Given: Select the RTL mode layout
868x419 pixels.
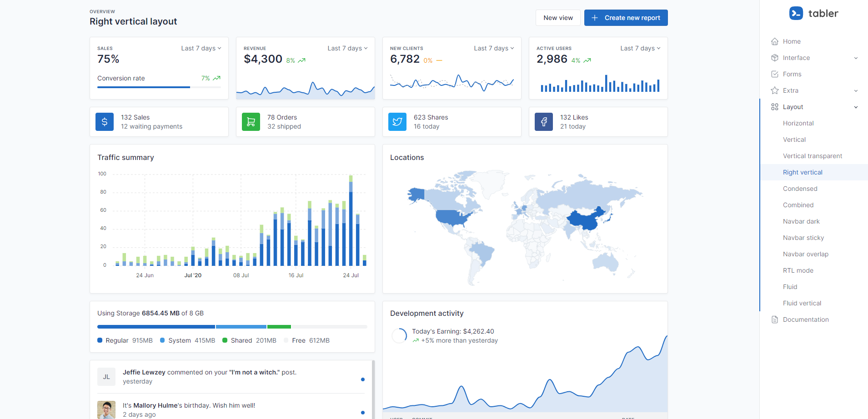Looking at the screenshot, I should click(814, 270).
